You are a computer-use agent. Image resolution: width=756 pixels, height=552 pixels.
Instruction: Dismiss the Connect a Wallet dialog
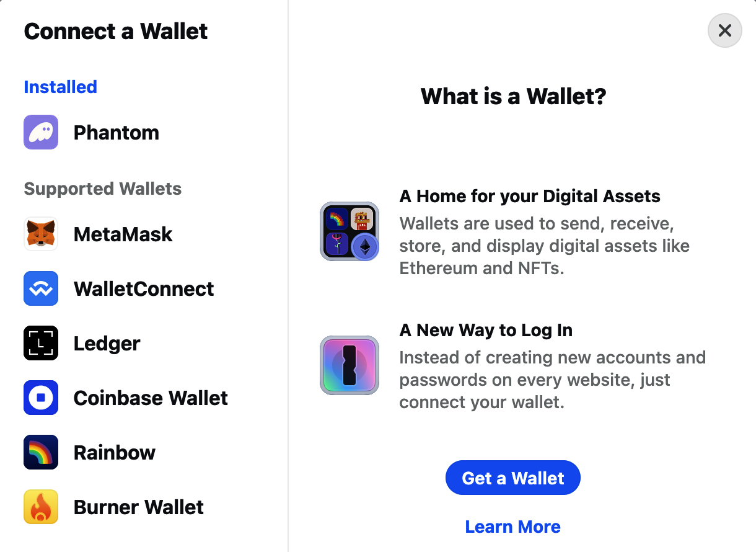(x=724, y=30)
